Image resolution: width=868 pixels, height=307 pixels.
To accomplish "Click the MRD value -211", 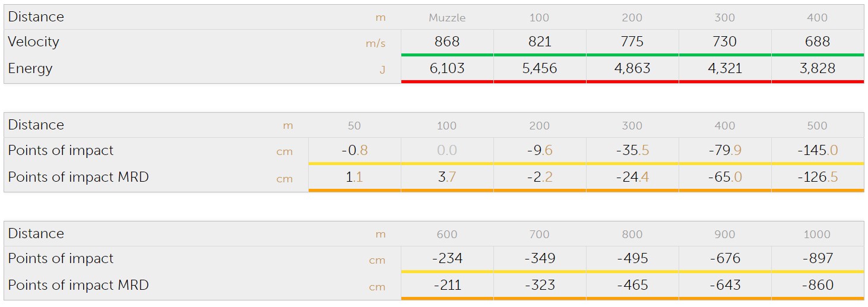I will tap(447, 285).
